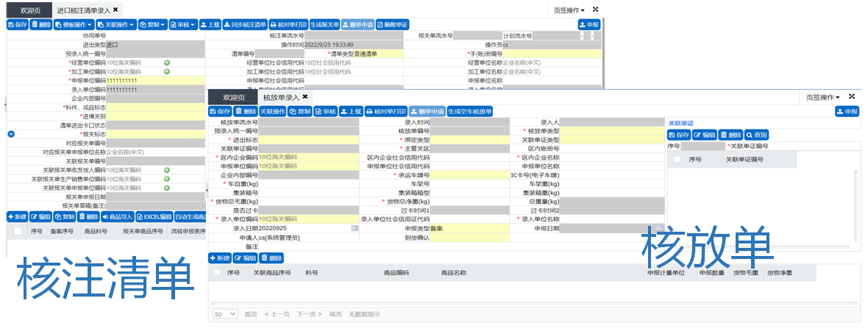868x331 pixels.
Task: Click green plus beside 关联报关单收发货人编码
Action: point(167,170)
